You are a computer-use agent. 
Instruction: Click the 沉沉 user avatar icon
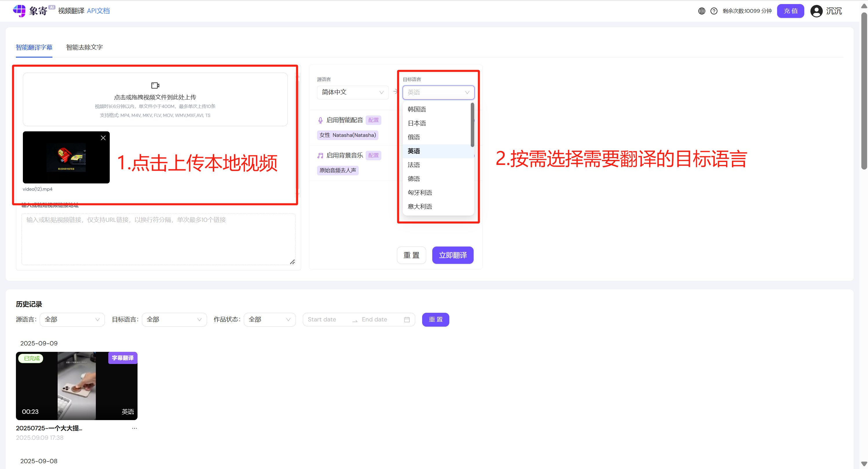coord(816,11)
